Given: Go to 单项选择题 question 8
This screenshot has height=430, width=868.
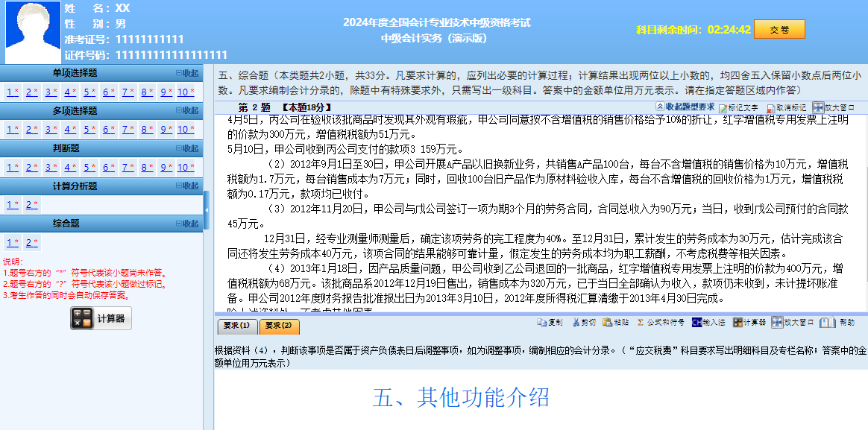Looking at the screenshot, I should pyautogui.click(x=147, y=92).
